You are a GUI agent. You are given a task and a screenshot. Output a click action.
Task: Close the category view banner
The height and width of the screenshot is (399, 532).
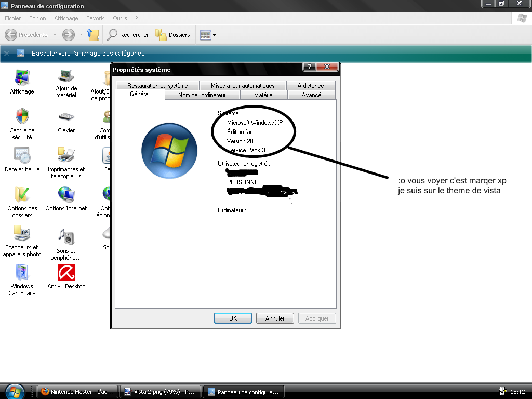7,54
